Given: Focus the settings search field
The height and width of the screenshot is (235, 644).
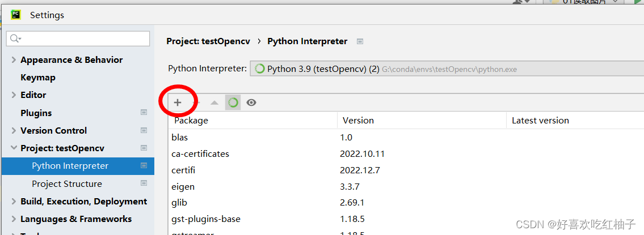Looking at the screenshot, I should 78,39.
